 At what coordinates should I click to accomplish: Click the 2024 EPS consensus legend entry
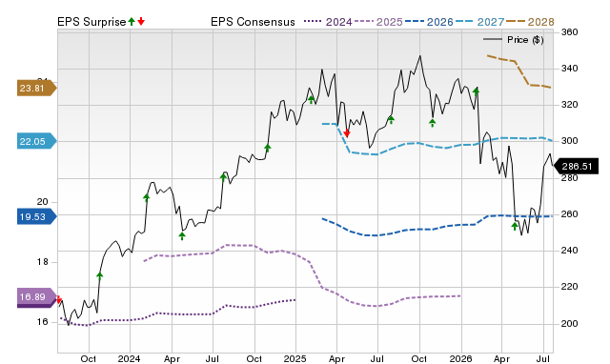[328, 22]
